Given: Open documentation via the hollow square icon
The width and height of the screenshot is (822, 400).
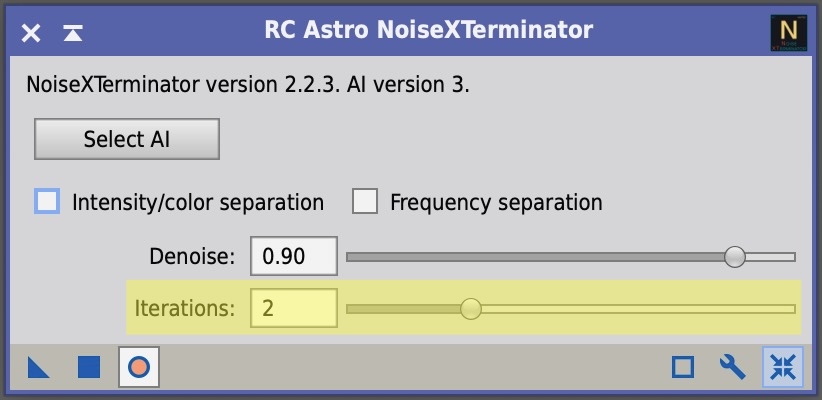Looking at the screenshot, I should tap(683, 367).
